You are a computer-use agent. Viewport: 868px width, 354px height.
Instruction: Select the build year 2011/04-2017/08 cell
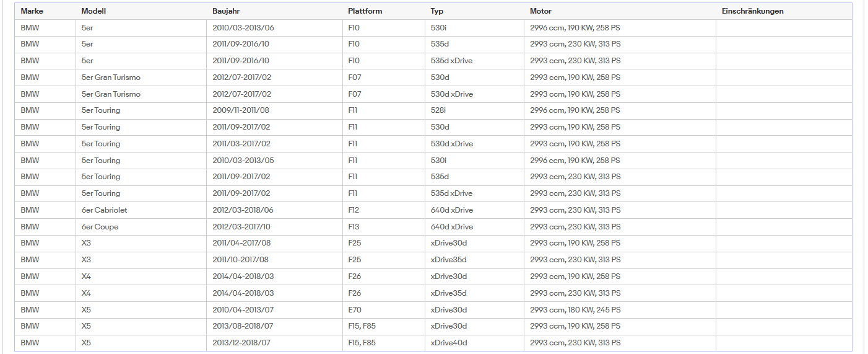click(x=274, y=243)
